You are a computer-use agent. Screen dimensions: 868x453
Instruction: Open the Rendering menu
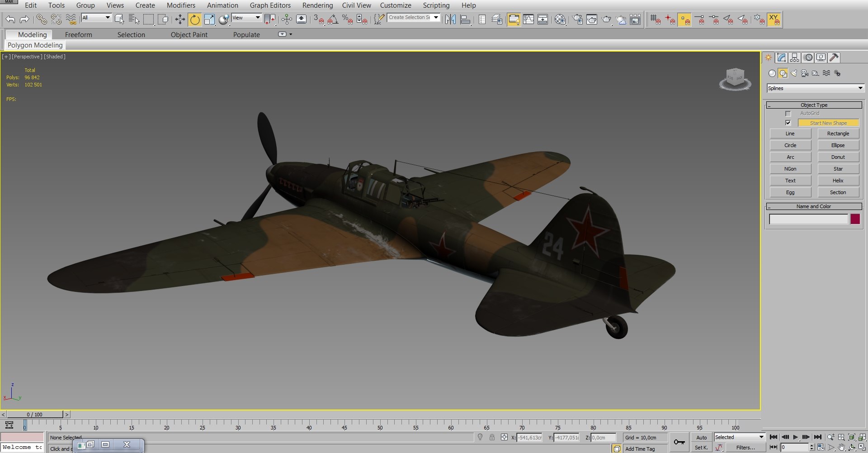317,5
